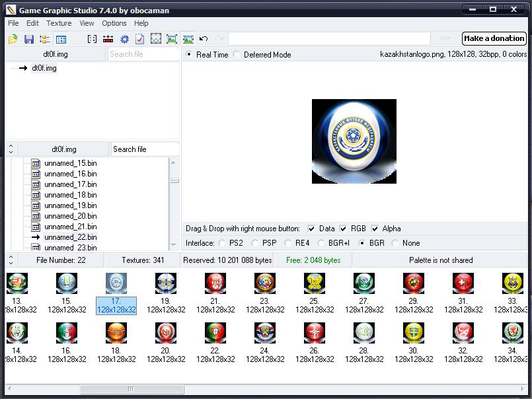Click the top Search file field

pyautogui.click(x=143, y=54)
